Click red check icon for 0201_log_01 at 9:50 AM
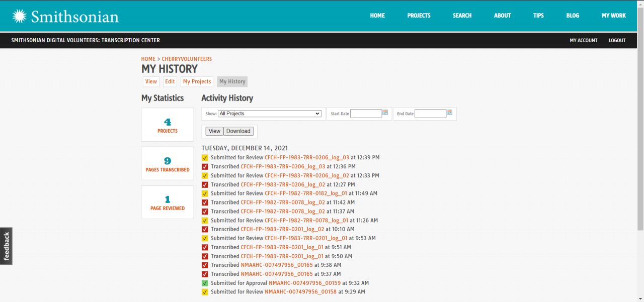The image size is (644, 302). point(205,256)
